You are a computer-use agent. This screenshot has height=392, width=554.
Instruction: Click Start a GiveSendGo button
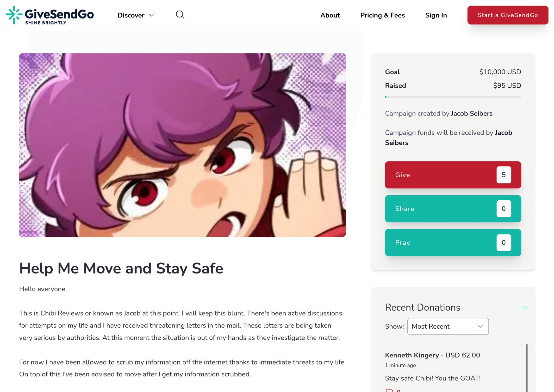tap(508, 15)
